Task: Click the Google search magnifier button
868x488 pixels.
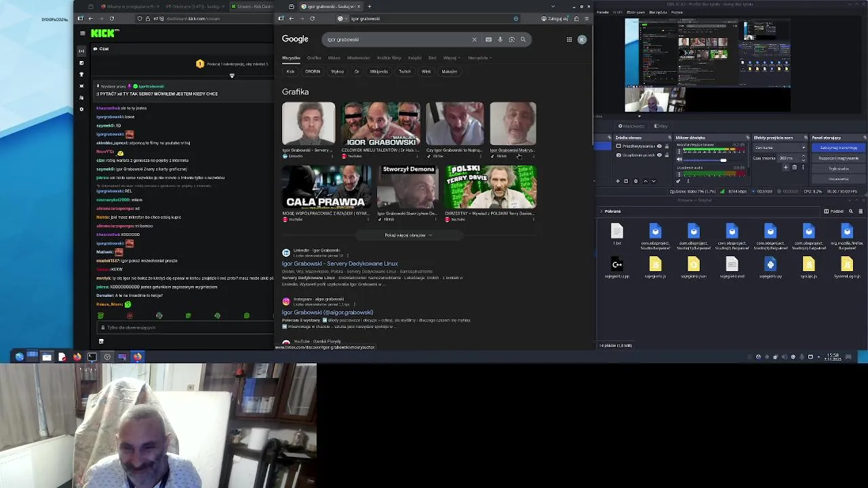Action: tap(523, 39)
